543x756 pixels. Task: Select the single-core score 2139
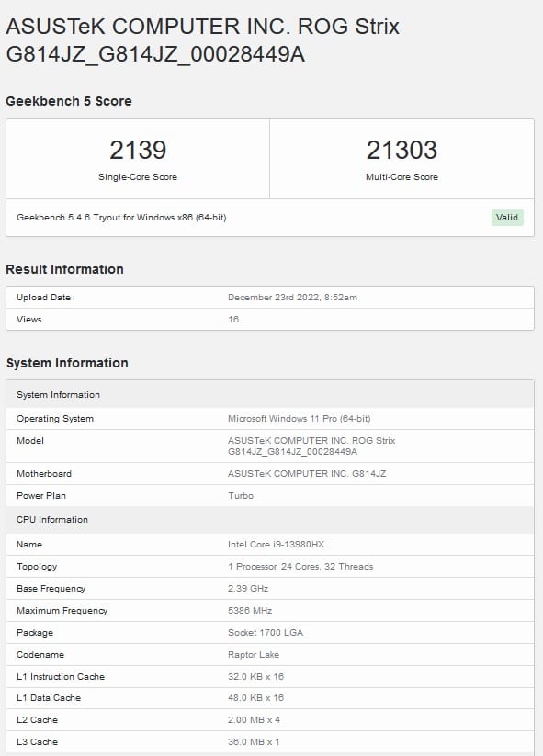(x=138, y=150)
